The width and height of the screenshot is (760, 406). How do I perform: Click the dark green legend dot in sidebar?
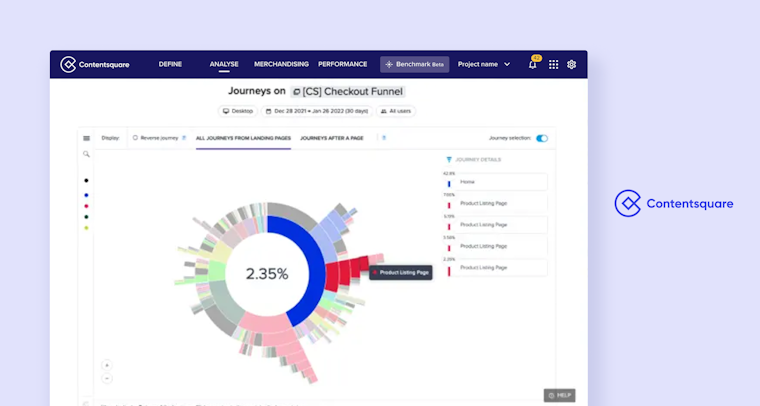pyautogui.click(x=86, y=217)
